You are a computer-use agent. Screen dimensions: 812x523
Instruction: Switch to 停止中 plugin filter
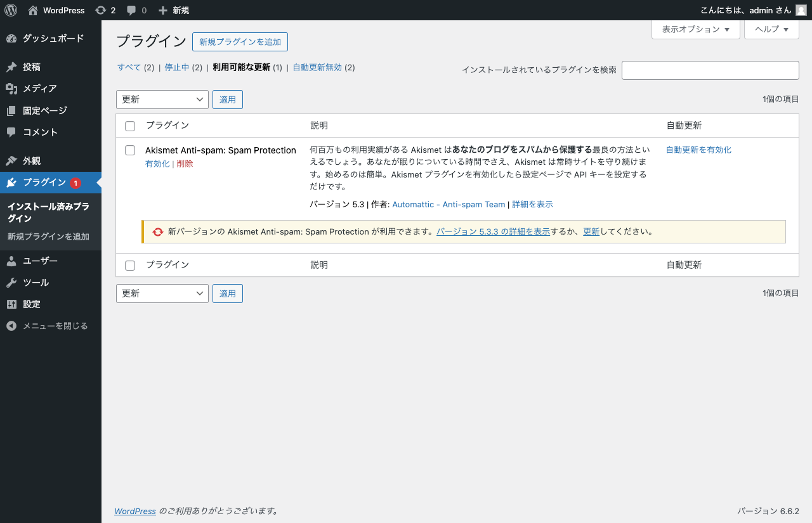(177, 67)
